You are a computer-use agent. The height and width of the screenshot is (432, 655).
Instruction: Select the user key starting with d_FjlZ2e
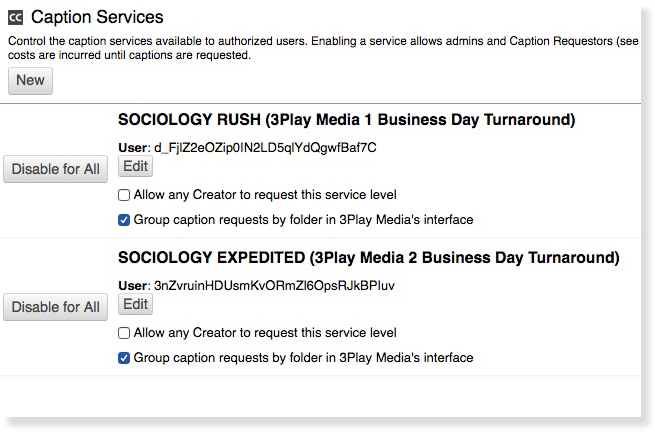[265, 147]
